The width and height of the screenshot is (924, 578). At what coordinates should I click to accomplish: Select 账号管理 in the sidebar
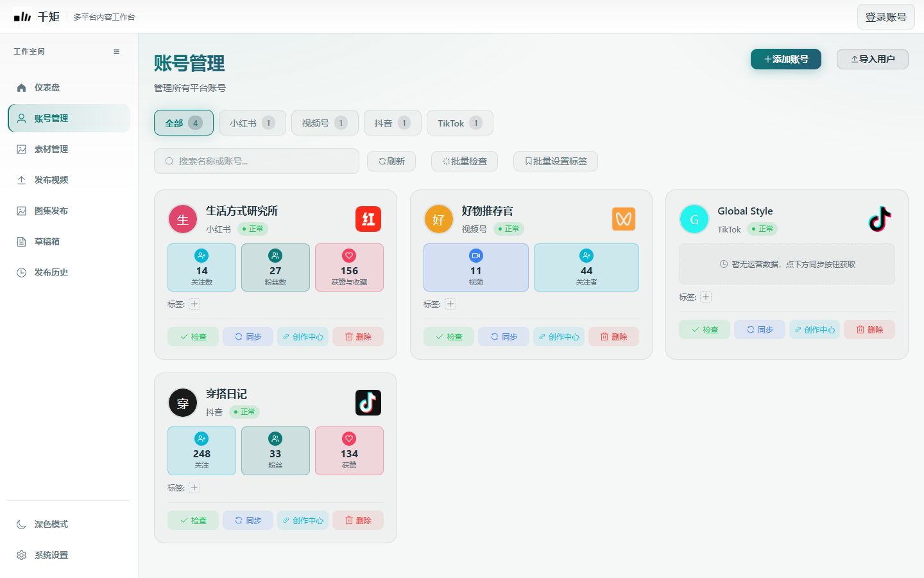coord(69,118)
